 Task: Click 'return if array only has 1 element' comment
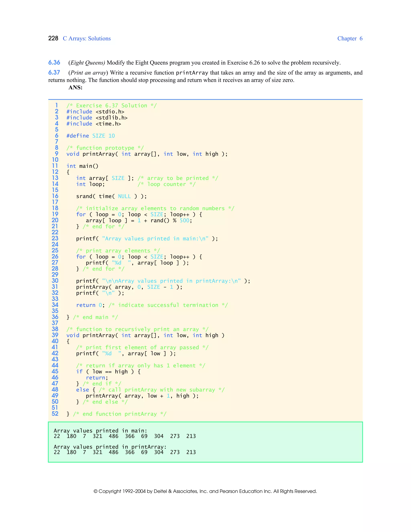tap(140, 365)
